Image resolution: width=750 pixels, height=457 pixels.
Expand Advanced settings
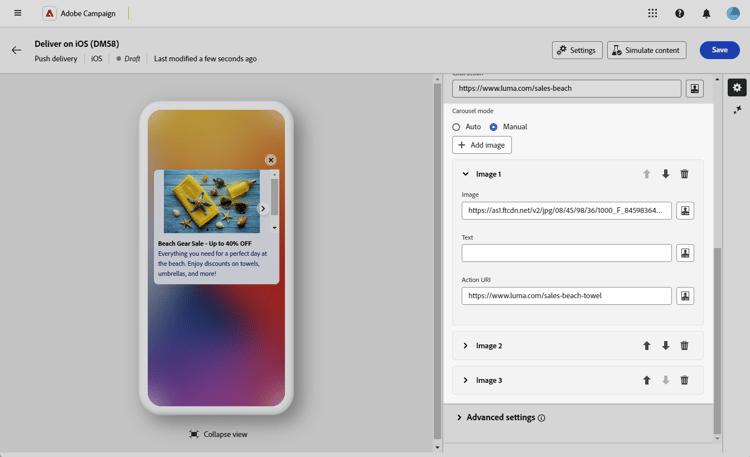pos(459,417)
